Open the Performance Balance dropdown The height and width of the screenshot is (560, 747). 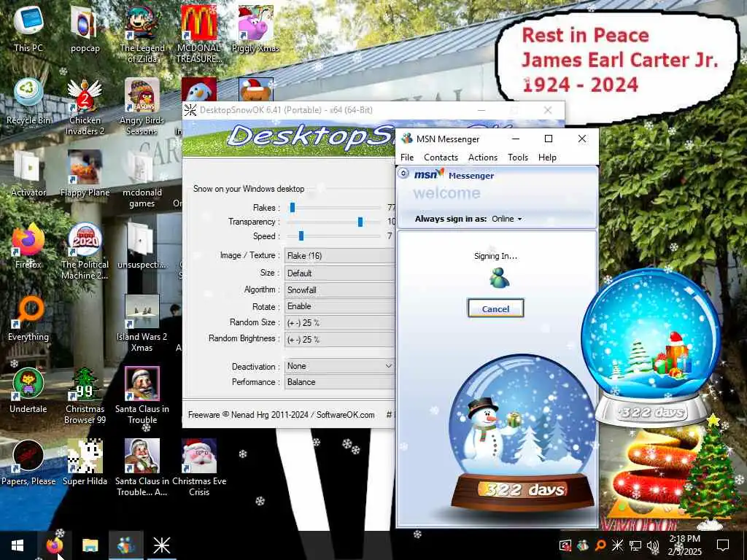[340, 382]
